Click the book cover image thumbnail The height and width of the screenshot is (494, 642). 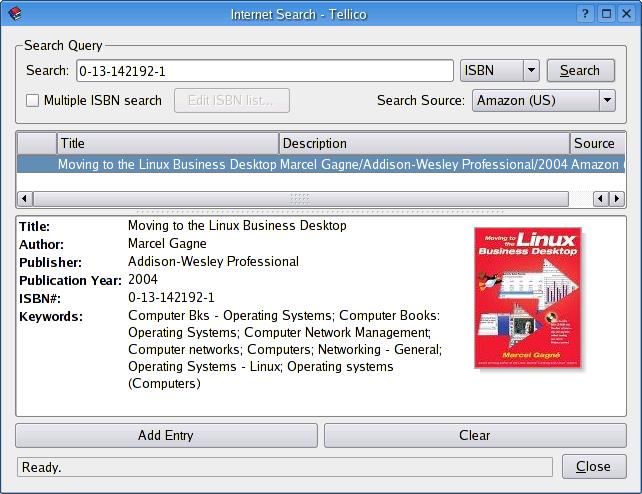(x=529, y=298)
